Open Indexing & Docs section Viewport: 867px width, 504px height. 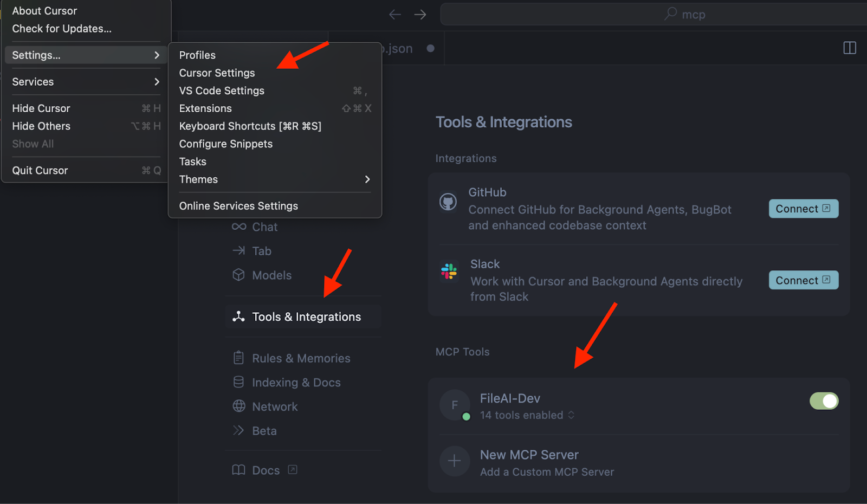pos(303,383)
